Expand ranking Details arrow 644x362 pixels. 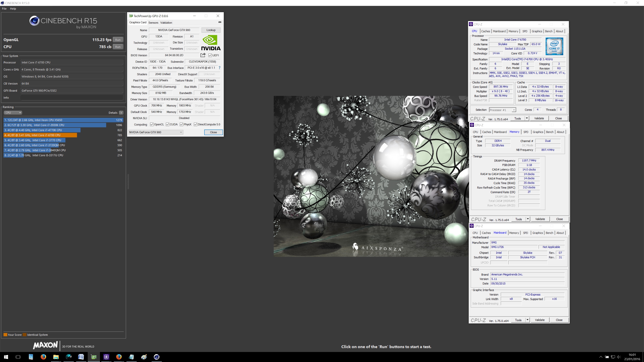point(121,113)
